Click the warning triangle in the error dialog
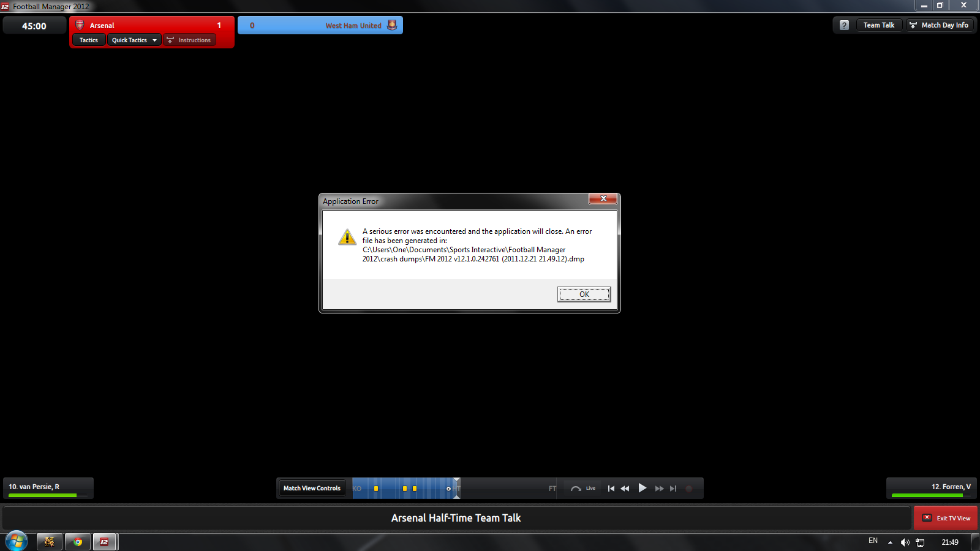The height and width of the screenshot is (551, 980). [347, 237]
